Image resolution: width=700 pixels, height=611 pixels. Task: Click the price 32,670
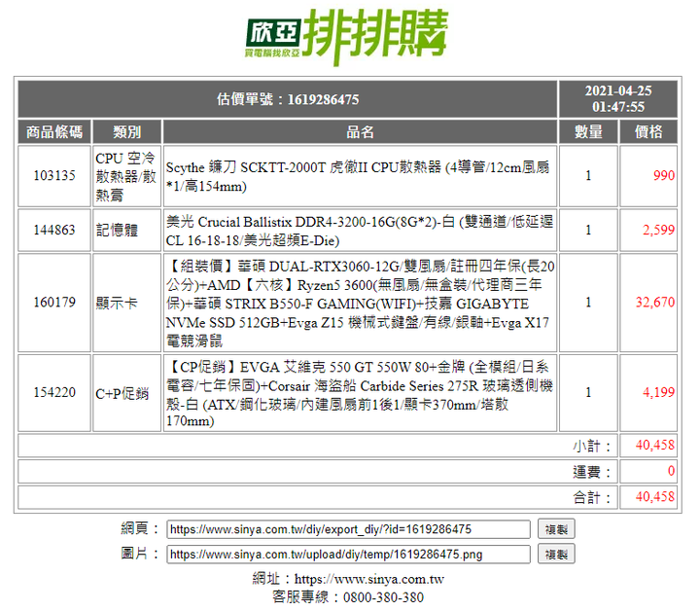pos(655,303)
